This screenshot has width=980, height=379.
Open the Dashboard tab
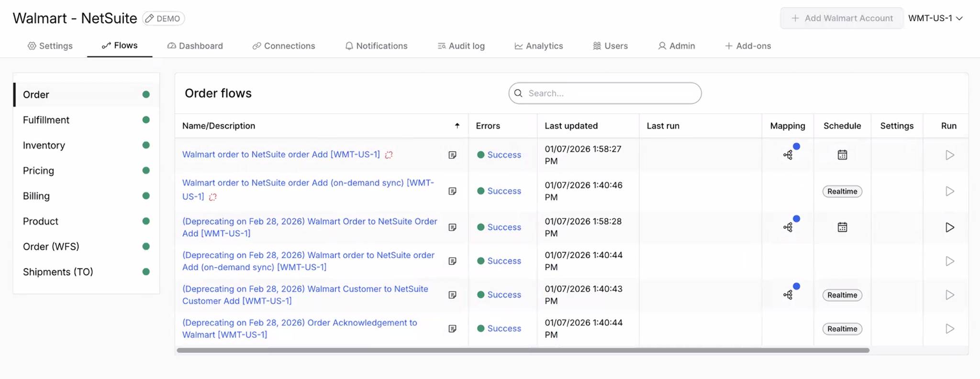coord(195,46)
